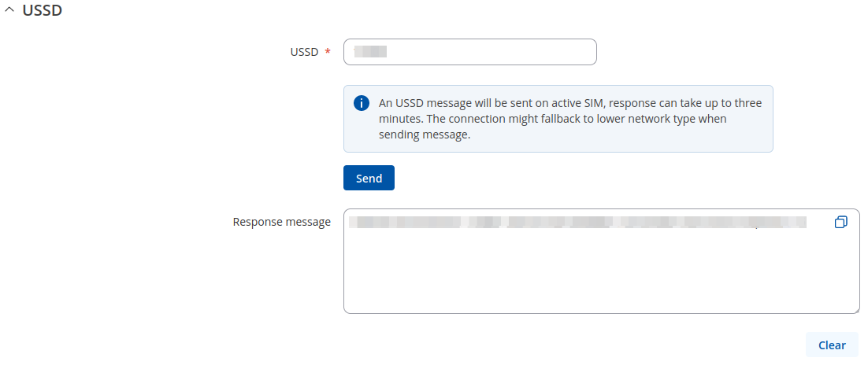Click the red required asterisk
The image size is (868, 365).
click(328, 53)
